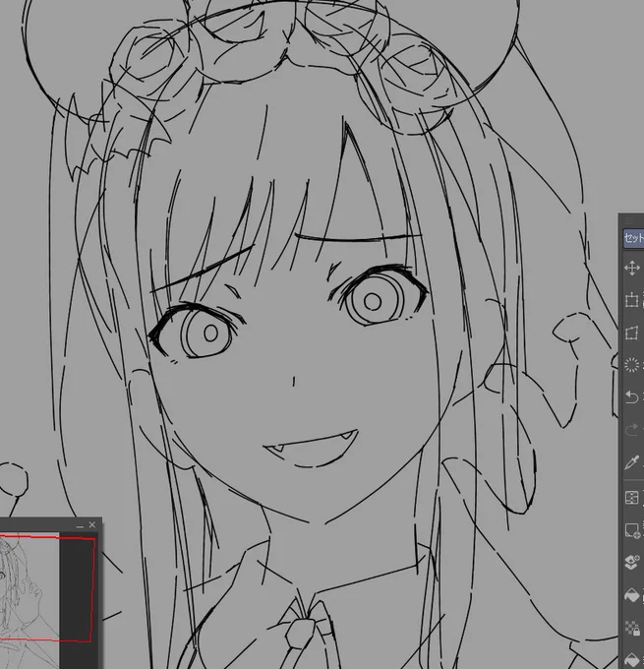The height and width of the screenshot is (669, 644).
Task: Click the greyed Redo arrow icon
Action: coord(631,430)
